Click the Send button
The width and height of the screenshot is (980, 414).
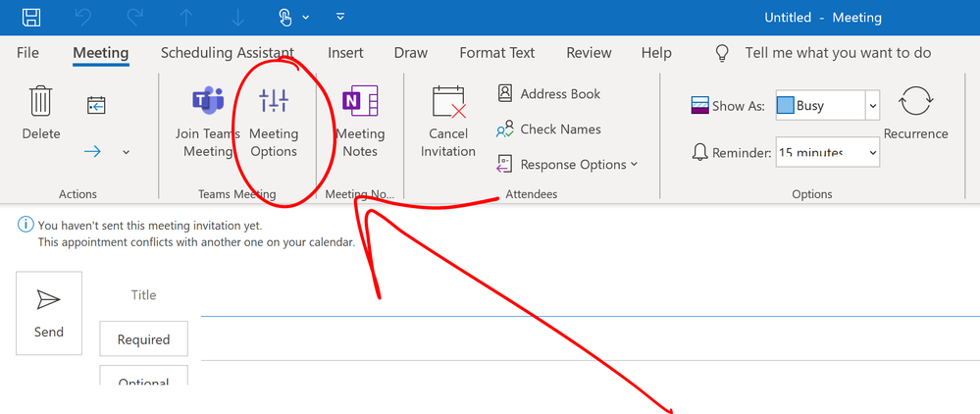(x=49, y=313)
